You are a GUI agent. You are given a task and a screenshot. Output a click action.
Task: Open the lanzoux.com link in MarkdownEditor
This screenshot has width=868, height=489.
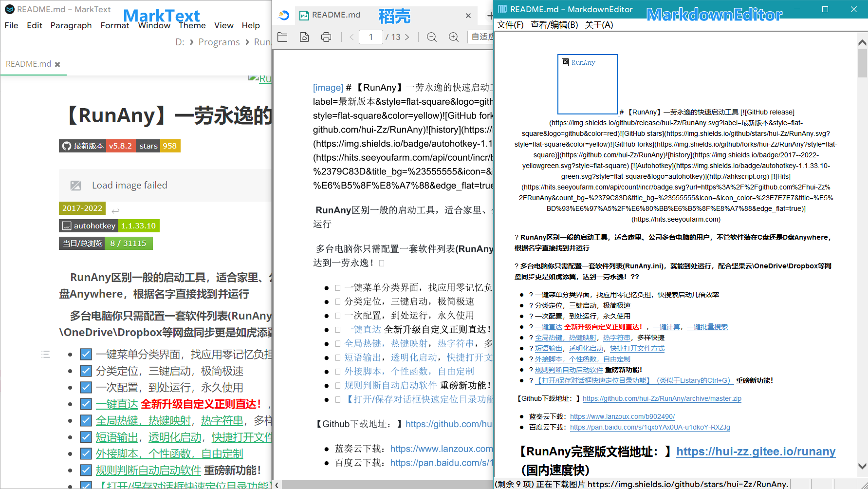(x=622, y=416)
